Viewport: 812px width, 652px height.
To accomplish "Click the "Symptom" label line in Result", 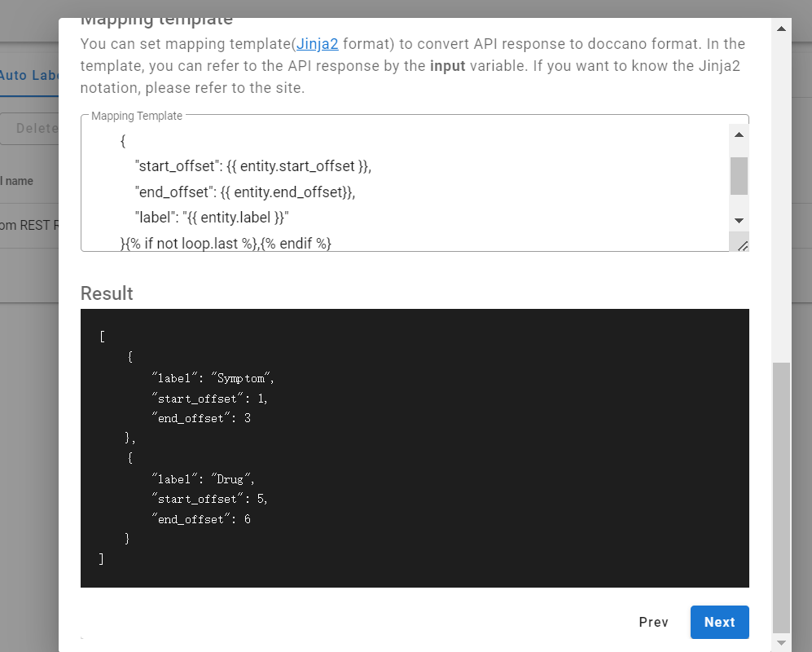I will pyautogui.click(x=213, y=378).
